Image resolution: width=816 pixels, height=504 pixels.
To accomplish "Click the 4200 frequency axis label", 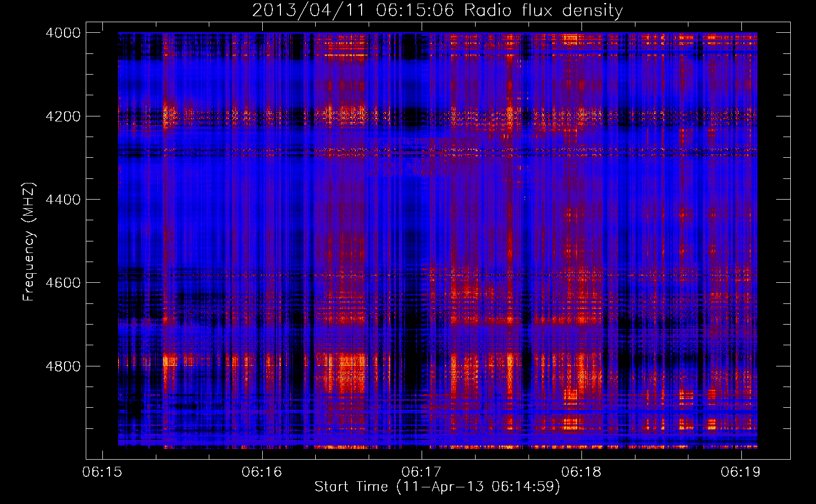I will coord(63,116).
